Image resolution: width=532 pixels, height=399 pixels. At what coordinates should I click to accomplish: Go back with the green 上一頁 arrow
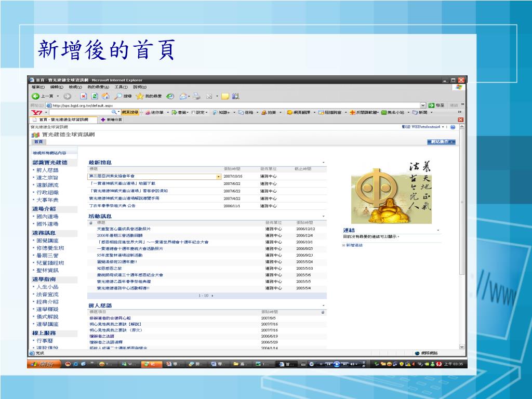point(43,96)
